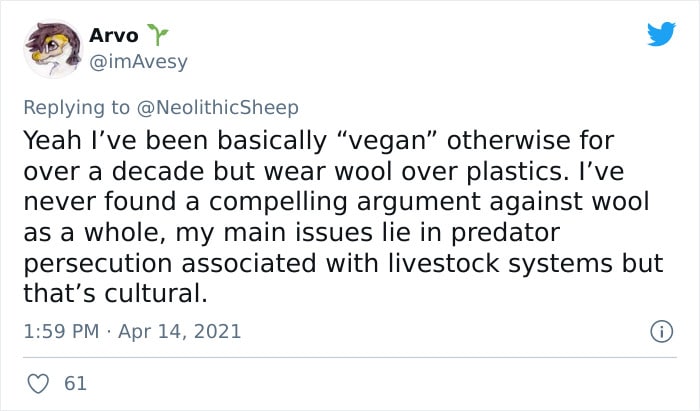The width and height of the screenshot is (700, 411).
Task: Click the separator dot between time and date
Action: [x=108, y=332]
